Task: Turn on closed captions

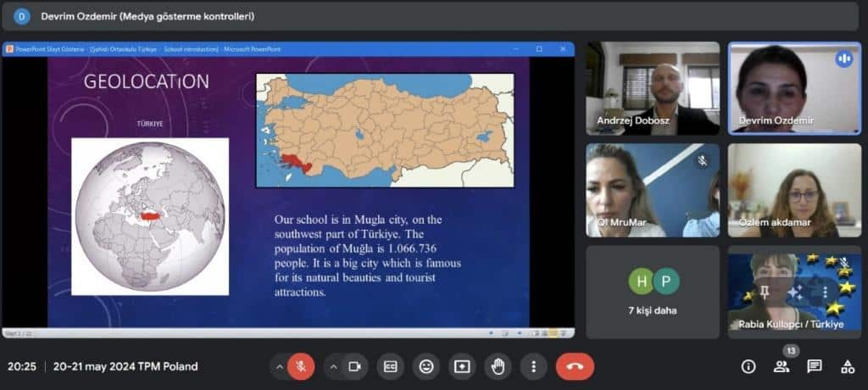Action: click(391, 366)
